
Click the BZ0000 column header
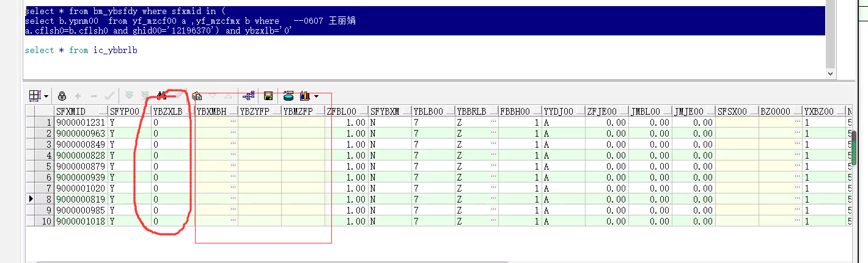781,111
